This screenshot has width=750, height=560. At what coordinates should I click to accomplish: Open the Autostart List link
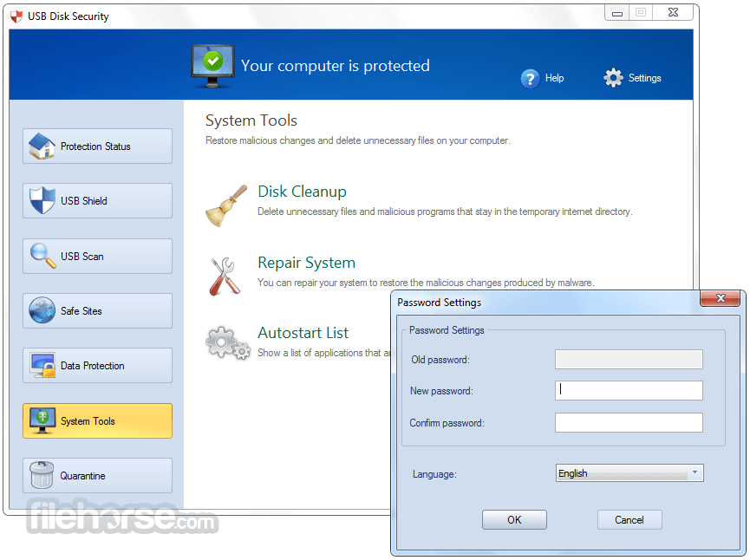click(x=303, y=333)
